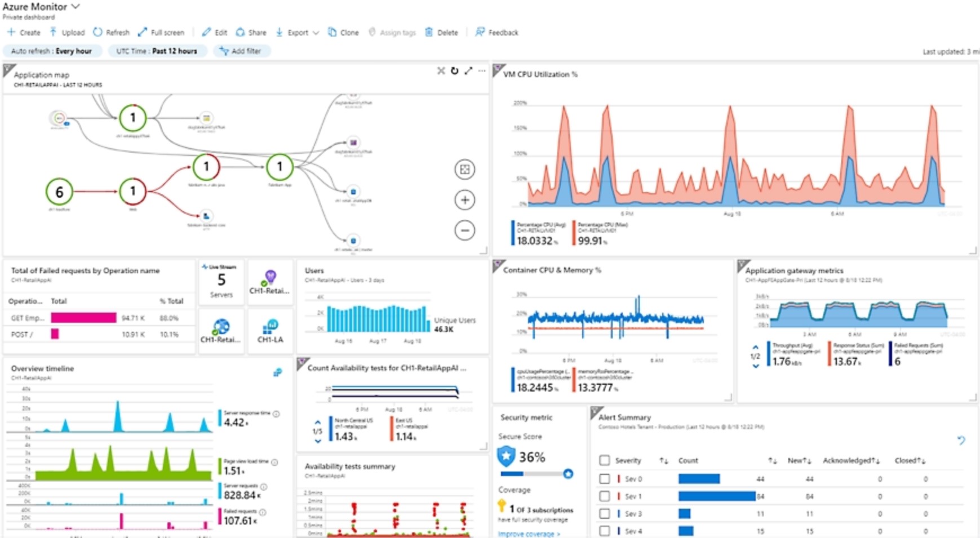
Task: Go to the previous availability legend page
Action: point(318,422)
